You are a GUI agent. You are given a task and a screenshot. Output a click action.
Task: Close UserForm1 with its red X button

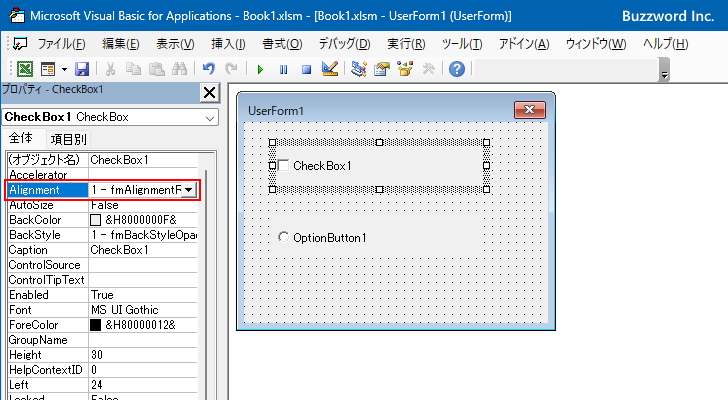point(526,110)
